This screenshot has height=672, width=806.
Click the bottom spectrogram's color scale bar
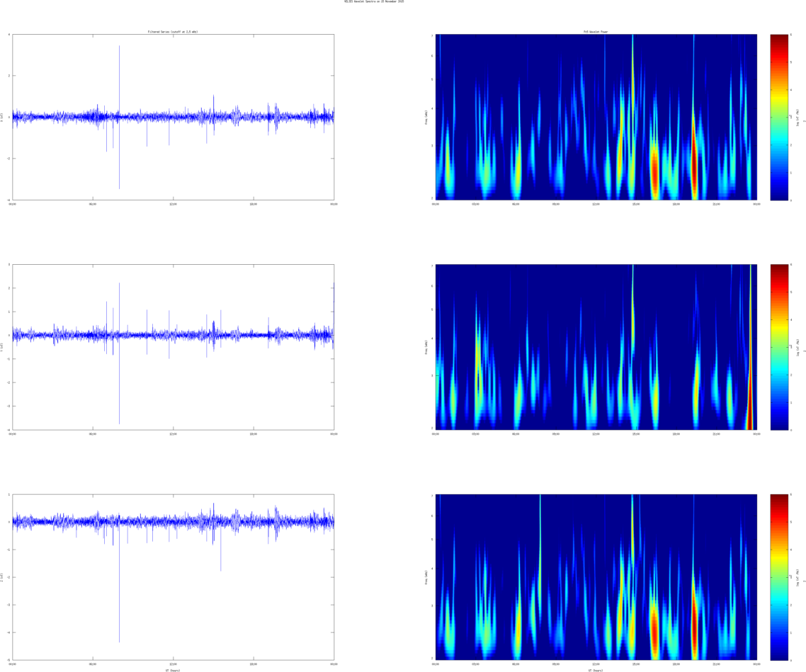pyautogui.click(x=779, y=578)
